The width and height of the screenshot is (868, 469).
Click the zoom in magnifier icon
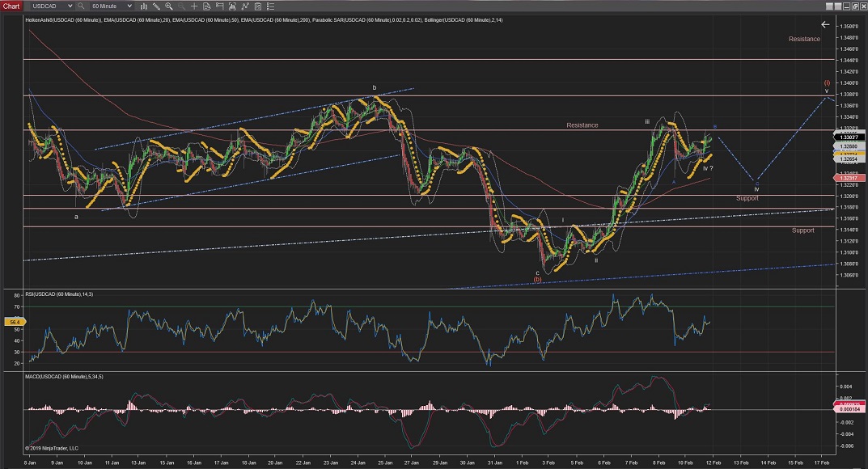pyautogui.click(x=168, y=6)
